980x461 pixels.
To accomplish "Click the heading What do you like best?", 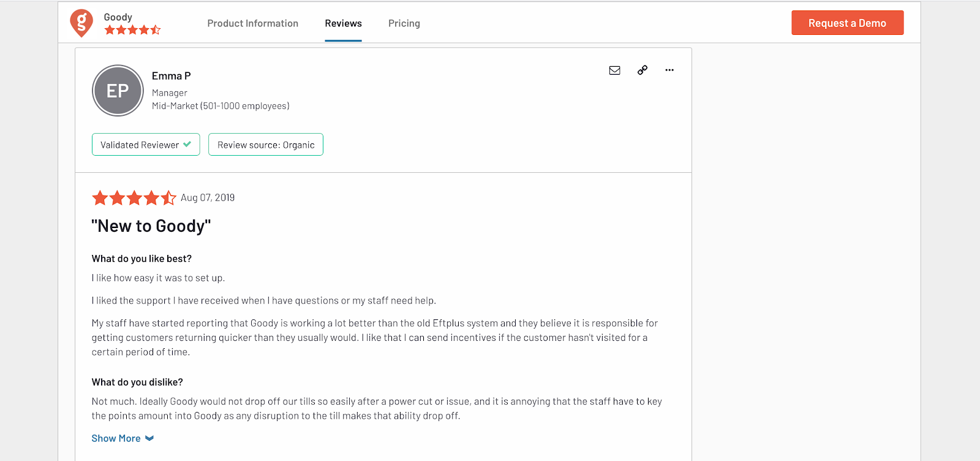I will click(141, 259).
